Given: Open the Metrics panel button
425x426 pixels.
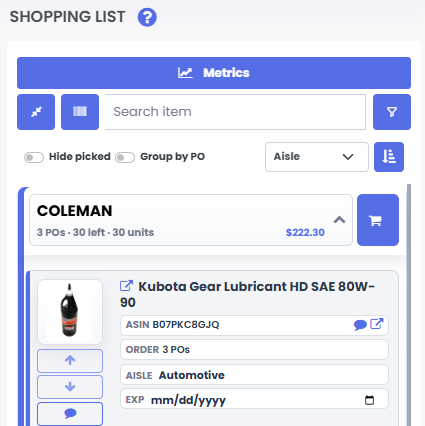Looking at the screenshot, I should 214,73.
